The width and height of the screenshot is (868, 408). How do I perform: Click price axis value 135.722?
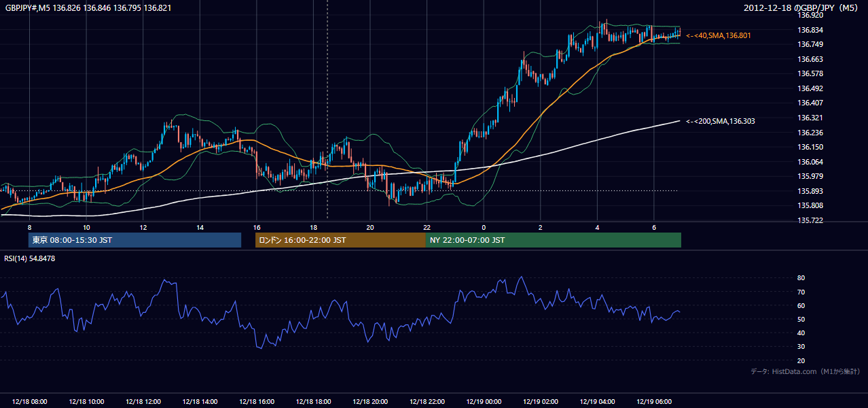[x=810, y=220]
